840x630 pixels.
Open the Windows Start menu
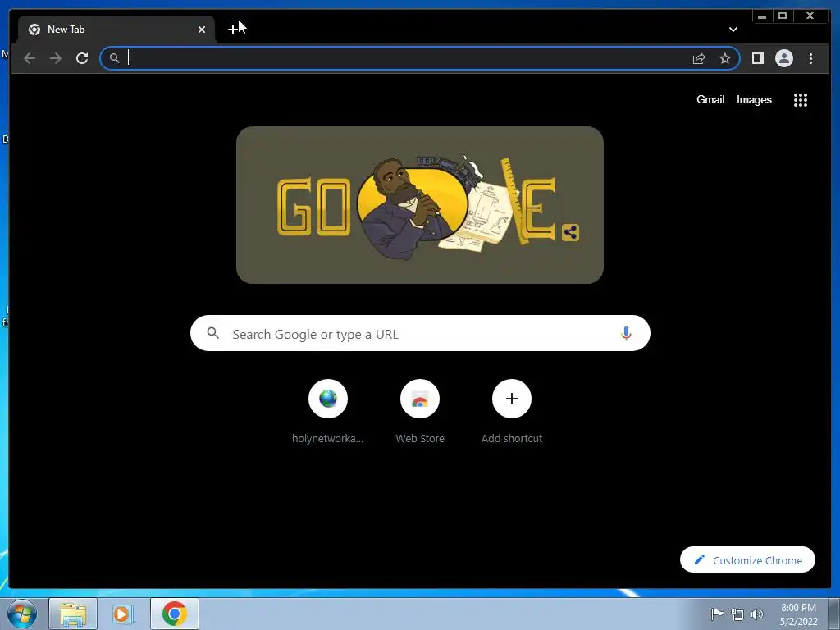(x=22, y=614)
